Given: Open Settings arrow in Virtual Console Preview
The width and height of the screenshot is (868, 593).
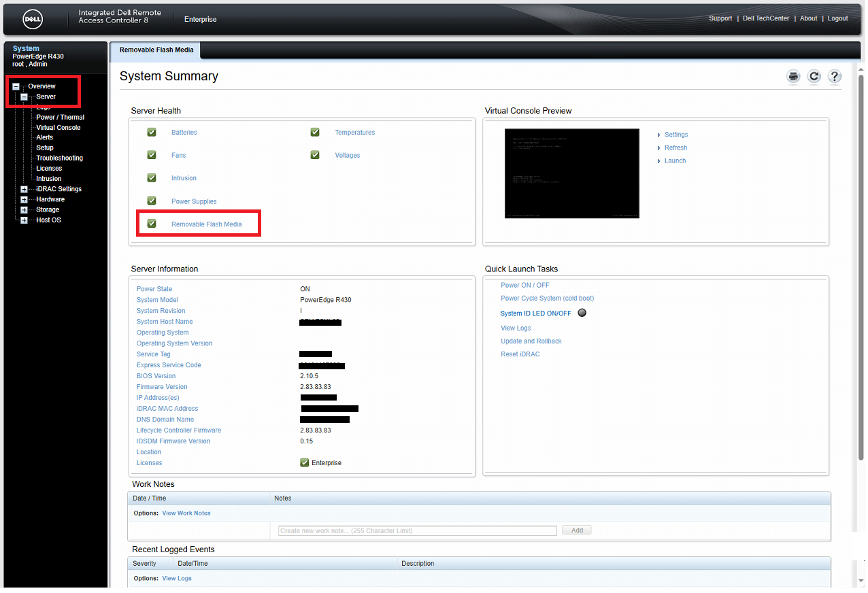Looking at the screenshot, I should pyautogui.click(x=659, y=135).
